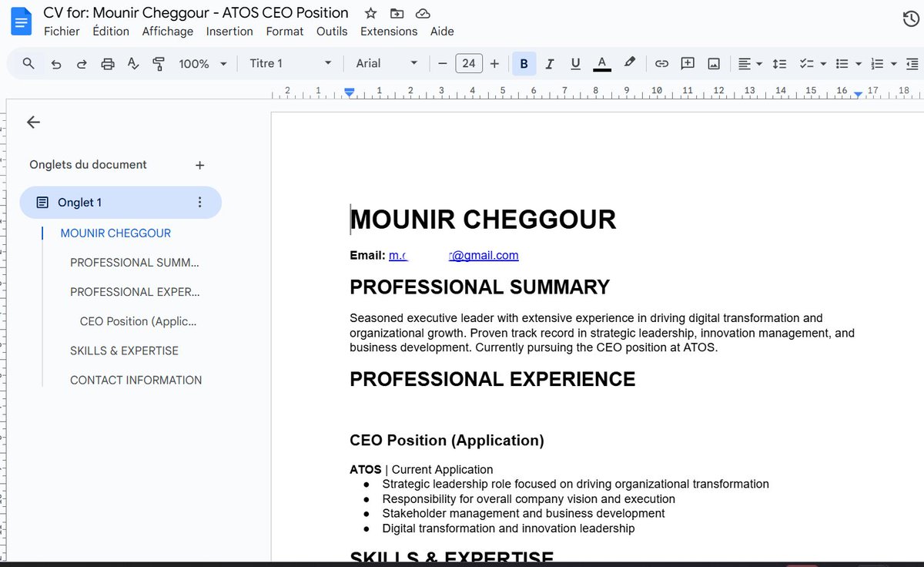Screen dimensions: 924x567
Task: Undo the last action
Action: tap(56, 64)
